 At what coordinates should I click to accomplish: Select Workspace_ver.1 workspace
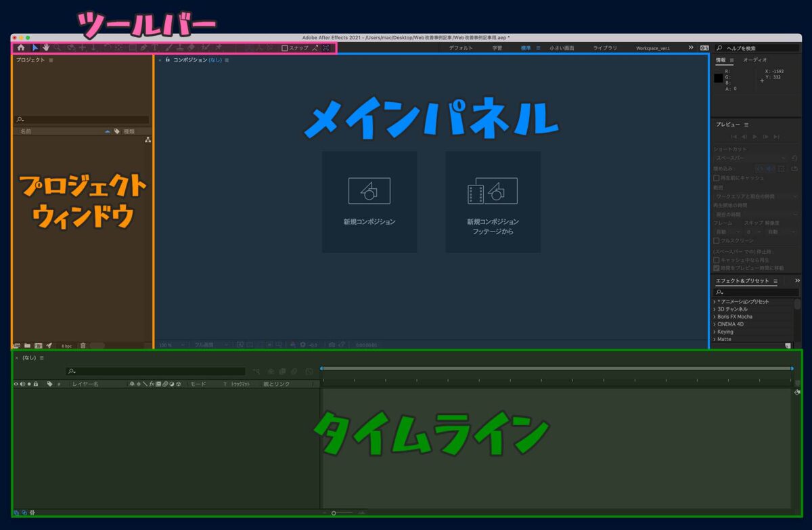pyautogui.click(x=653, y=49)
